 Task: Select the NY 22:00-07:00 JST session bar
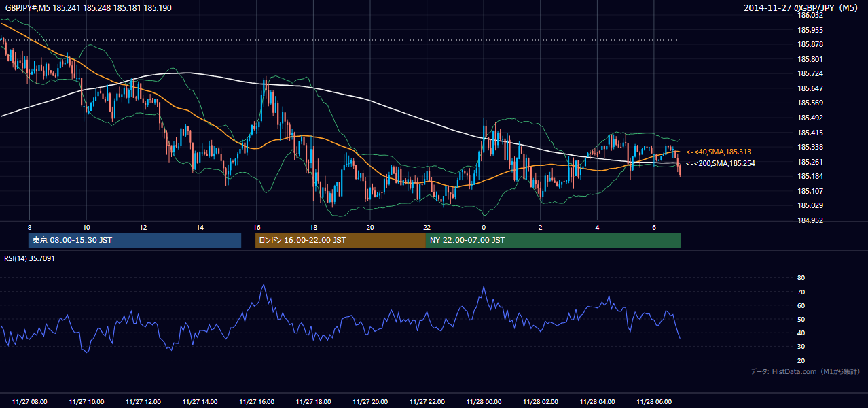click(554, 240)
